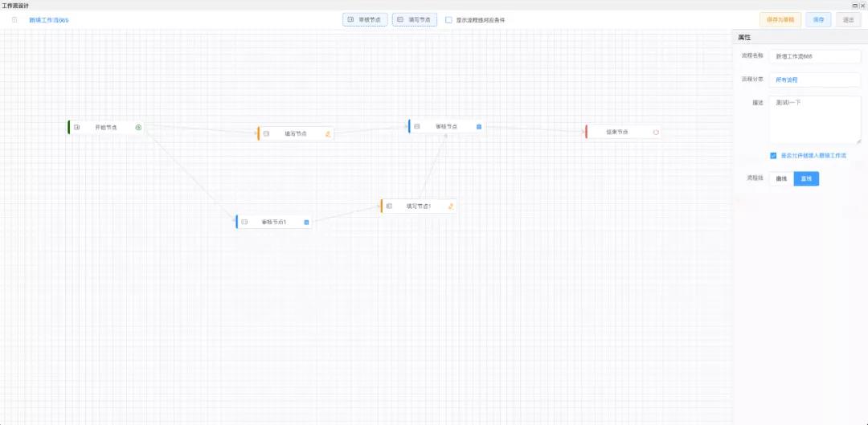The height and width of the screenshot is (425, 868).
Task: Click the left icon of 开始节点
Action: point(77,127)
